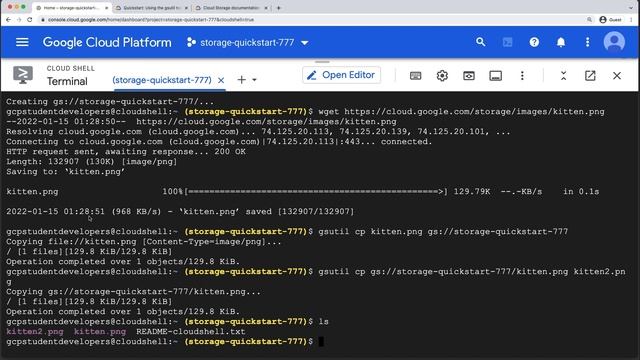Click the terminal prompt cursor on last line

coord(321,342)
